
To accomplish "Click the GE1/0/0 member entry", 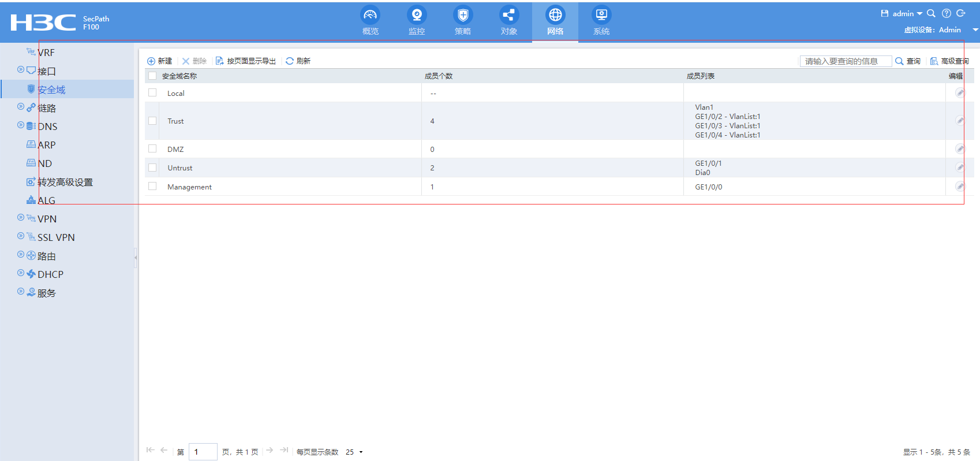I will [709, 187].
